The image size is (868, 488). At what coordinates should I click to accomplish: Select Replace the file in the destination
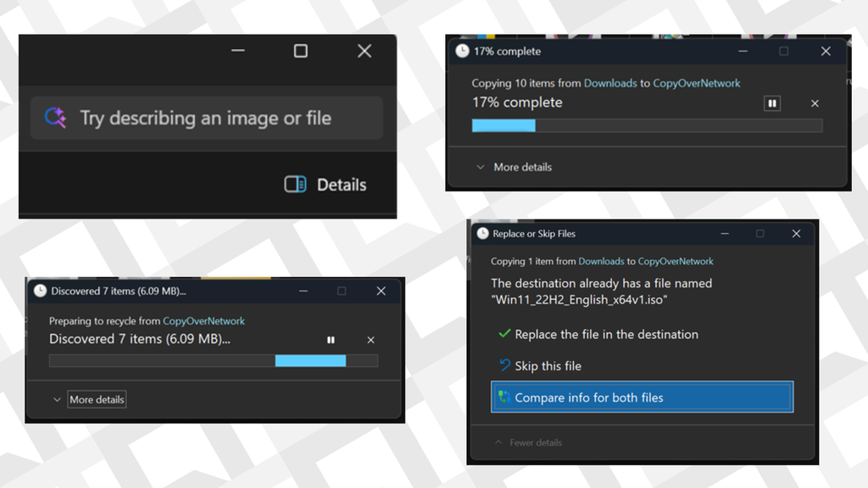(x=607, y=335)
